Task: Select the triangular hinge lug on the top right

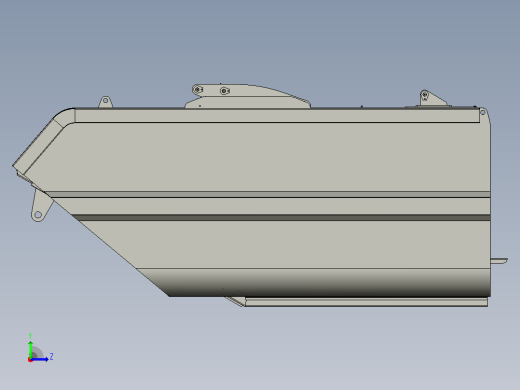Action: coord(432,98)
